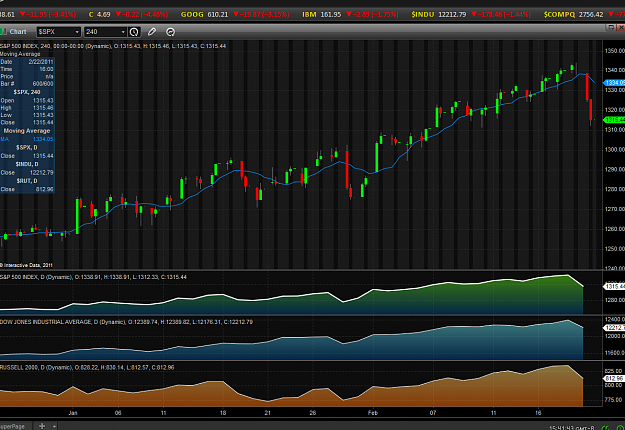Click the 12000 label on the Dow Jones axis
Screen dimensions: 625x430
pyautogui.click(x=615, y=336)
